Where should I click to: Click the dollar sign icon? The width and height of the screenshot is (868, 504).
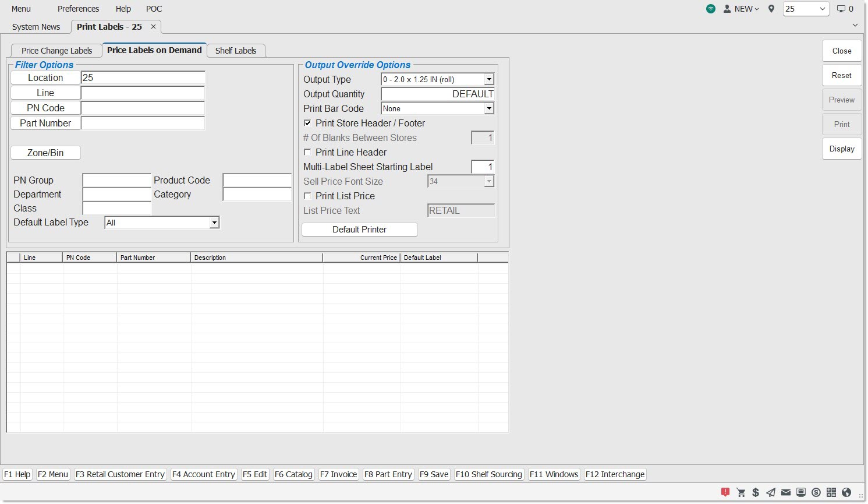pyautogui.click(x=756, y=492)
